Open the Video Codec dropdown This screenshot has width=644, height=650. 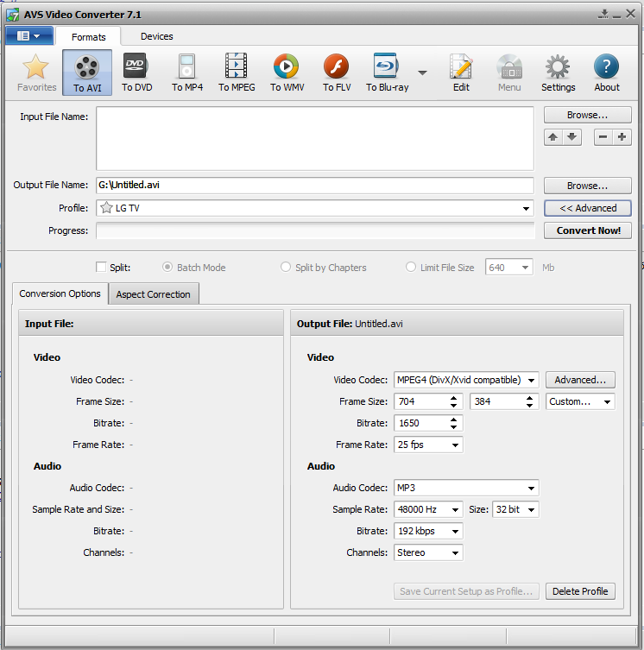click(531, 380)
